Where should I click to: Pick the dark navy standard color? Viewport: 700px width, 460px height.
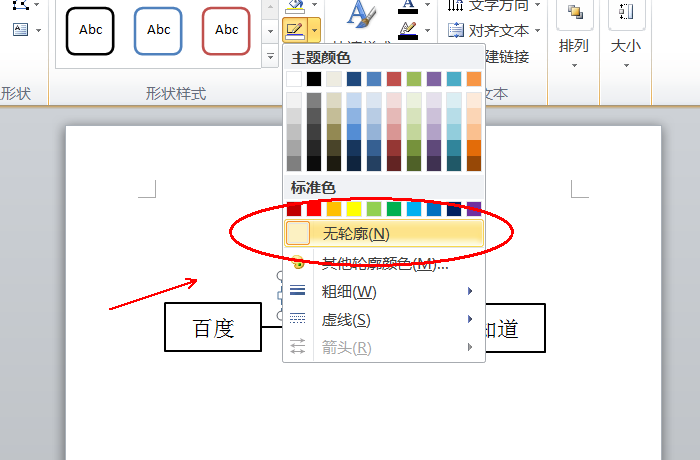(x=454, y=209)
